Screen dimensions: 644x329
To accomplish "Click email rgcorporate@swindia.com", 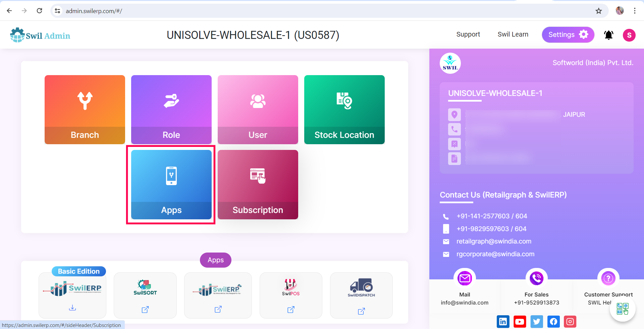I will (x=495, y=254).
